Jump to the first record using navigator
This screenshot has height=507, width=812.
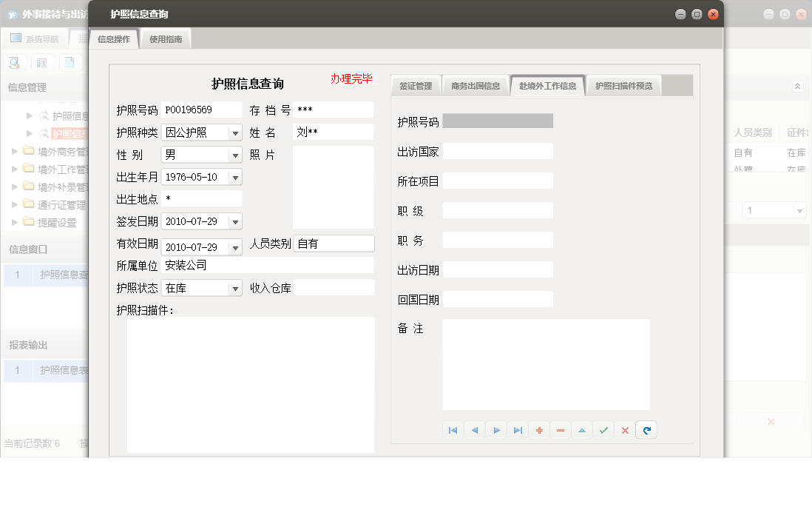pos(453,429)
